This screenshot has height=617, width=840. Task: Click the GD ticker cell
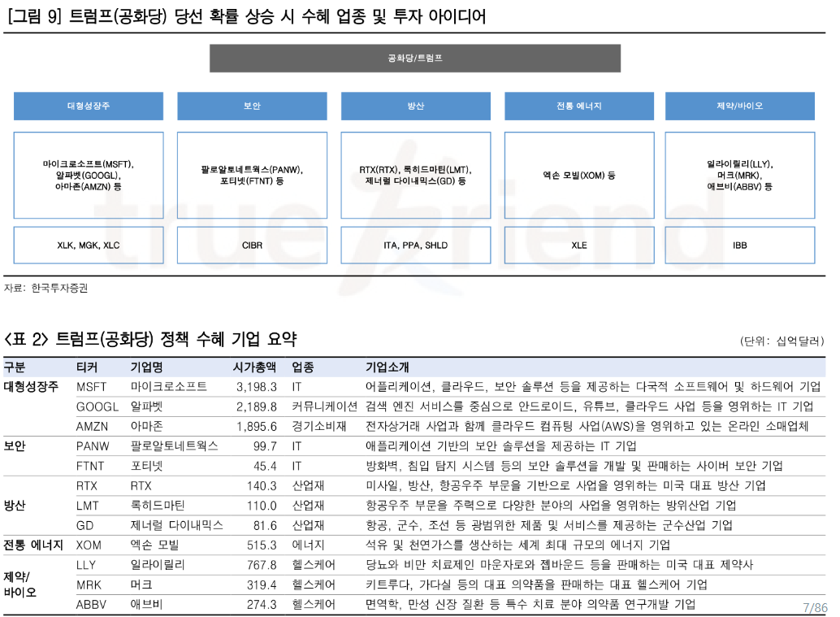click(x=84, y=526)
